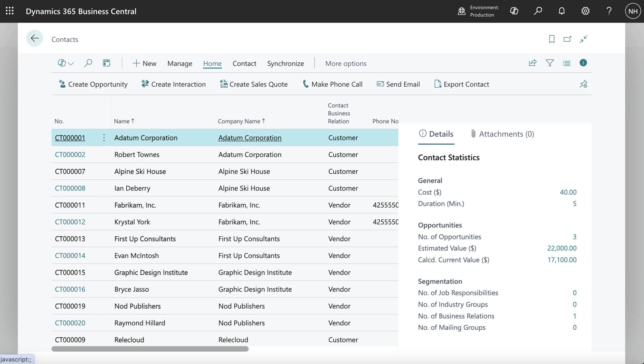
Task: Click the filter pane funnel icon
Action: pyautogui.click(x=550, y=63)
